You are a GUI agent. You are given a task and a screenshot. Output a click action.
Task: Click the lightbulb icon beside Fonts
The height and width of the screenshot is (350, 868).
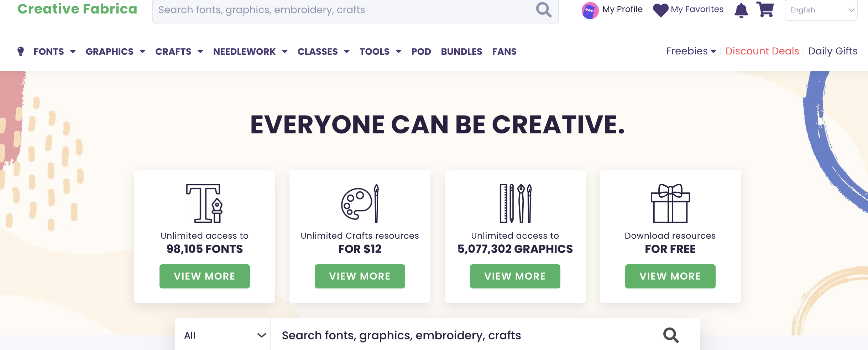[21, 52]
